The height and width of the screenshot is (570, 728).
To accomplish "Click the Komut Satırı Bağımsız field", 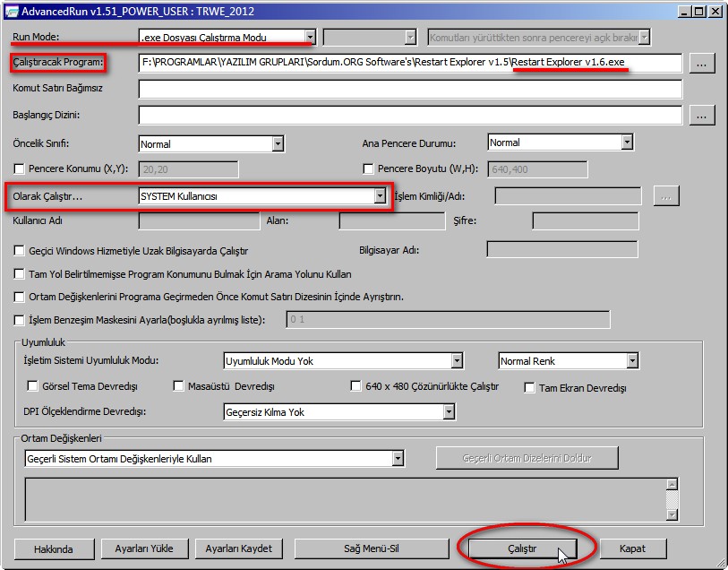I will (x=410, y=89).
